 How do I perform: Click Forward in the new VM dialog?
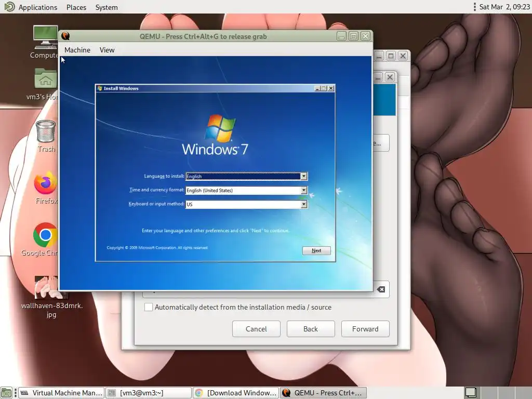click(x=365, y=329)
